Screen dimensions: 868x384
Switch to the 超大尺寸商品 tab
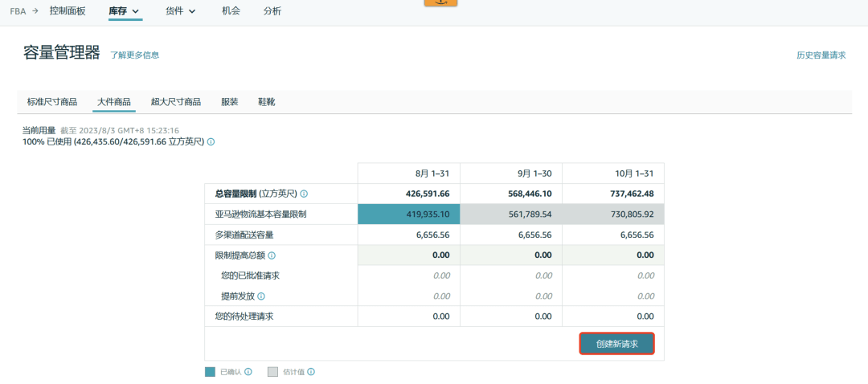[x=175, y=102]
